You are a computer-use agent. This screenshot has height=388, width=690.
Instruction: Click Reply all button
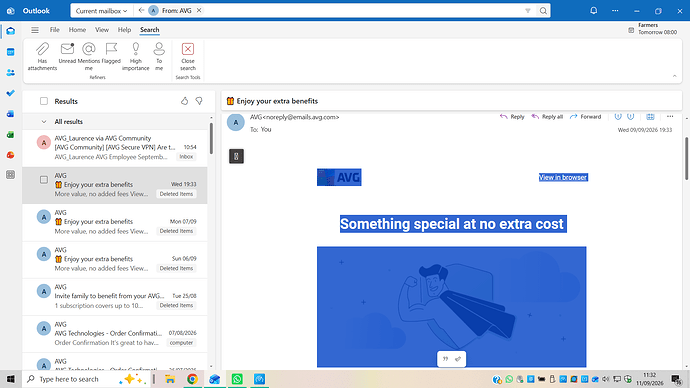pos(547,117)
